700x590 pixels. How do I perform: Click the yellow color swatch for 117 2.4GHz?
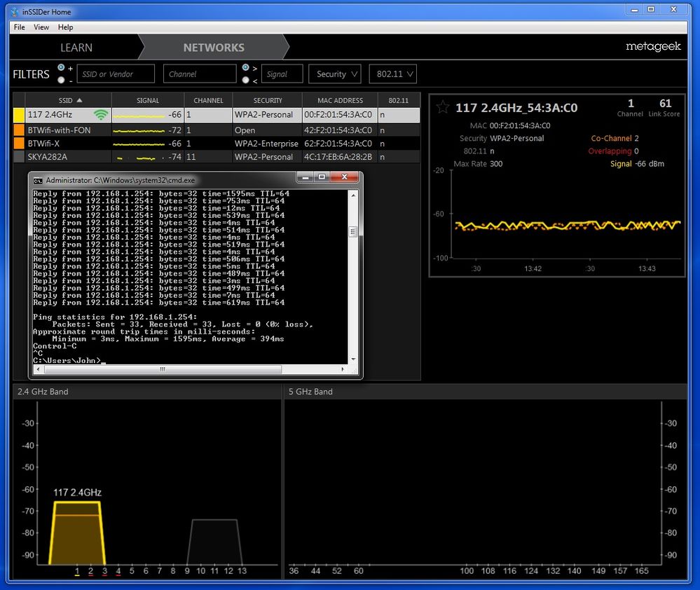pos(19,115)
